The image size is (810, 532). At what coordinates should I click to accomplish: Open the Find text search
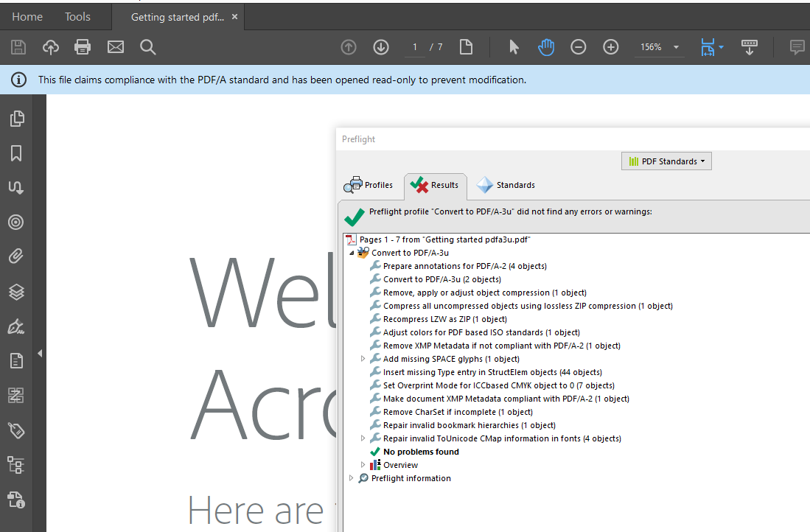click(x=147, y=47)
